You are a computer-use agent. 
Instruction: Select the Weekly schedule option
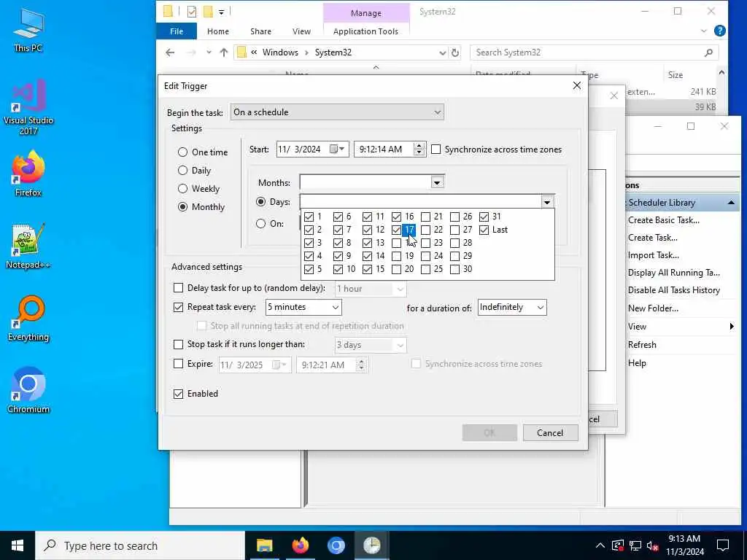coord(182,189)
